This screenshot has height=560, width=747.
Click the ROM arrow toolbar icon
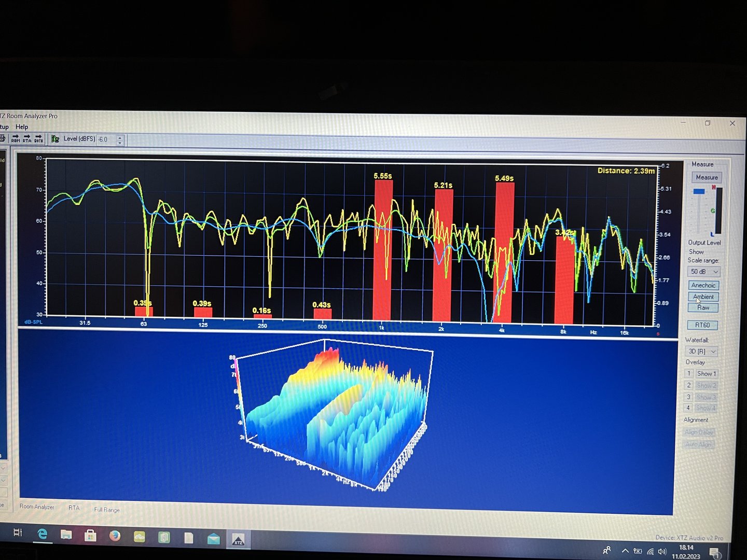click(x=16, y=139)
